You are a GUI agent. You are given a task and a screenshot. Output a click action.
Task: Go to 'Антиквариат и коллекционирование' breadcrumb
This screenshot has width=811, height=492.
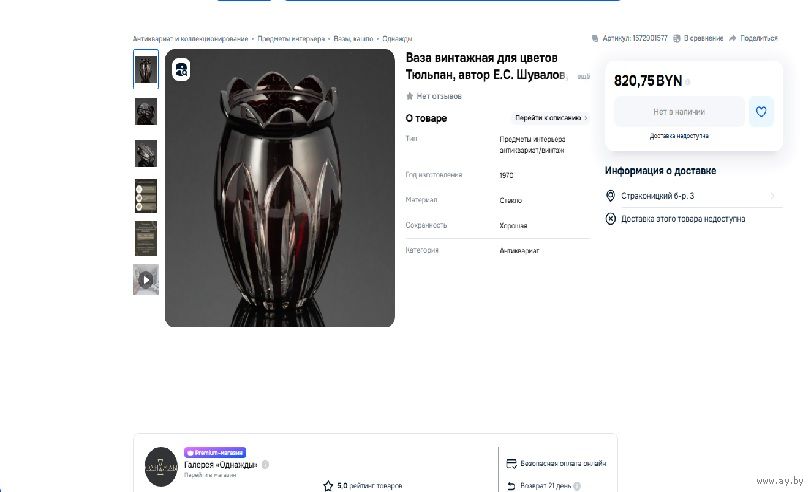click(x=190, y=38)
